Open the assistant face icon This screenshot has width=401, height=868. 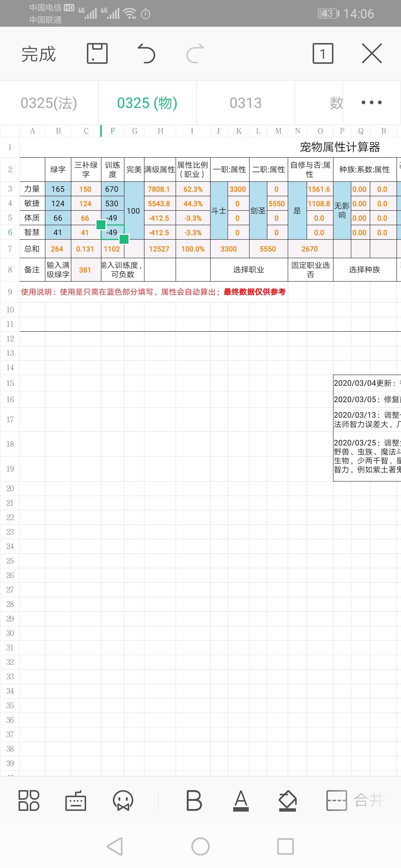coord(123,800)
